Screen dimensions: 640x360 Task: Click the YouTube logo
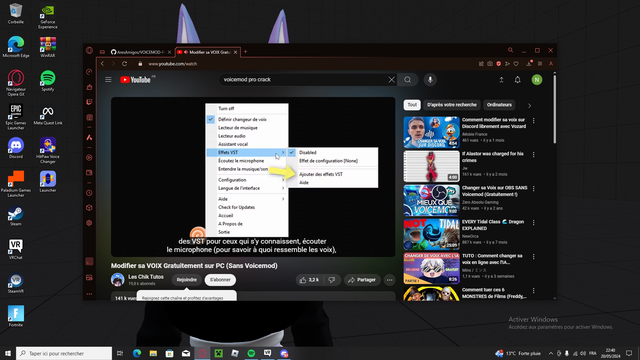pos(136,80)
